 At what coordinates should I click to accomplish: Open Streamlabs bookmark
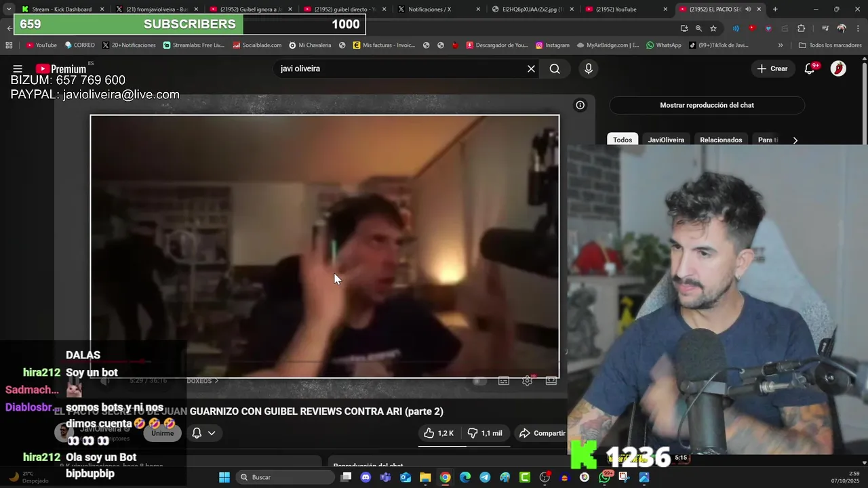(193, 45)
